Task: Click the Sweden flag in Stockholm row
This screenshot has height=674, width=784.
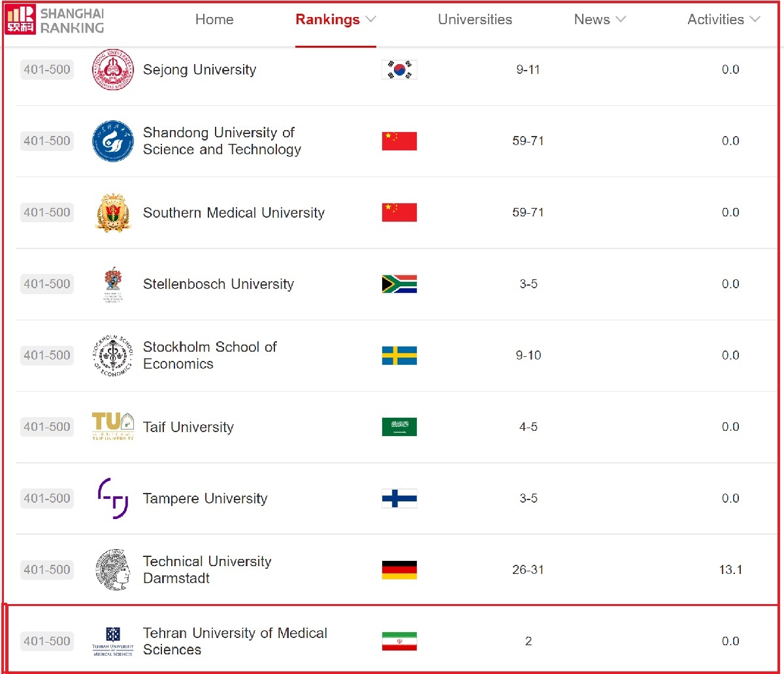Action: click(x=399, y=356)
